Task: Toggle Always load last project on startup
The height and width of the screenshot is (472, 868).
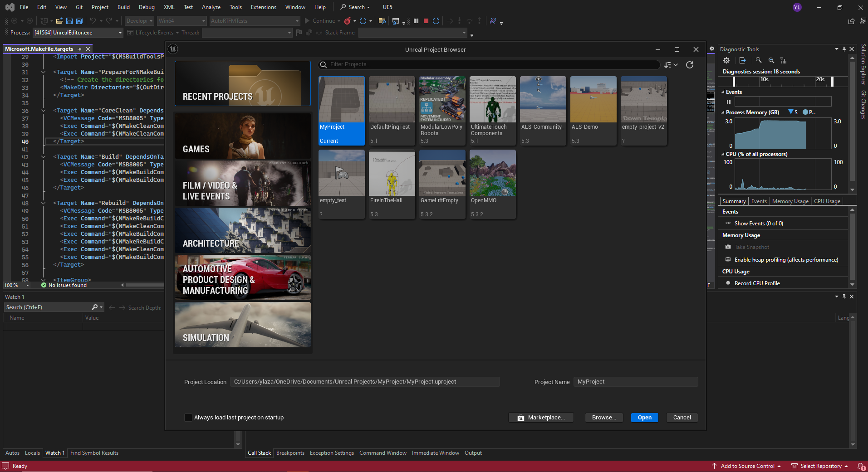Action: 188,418
